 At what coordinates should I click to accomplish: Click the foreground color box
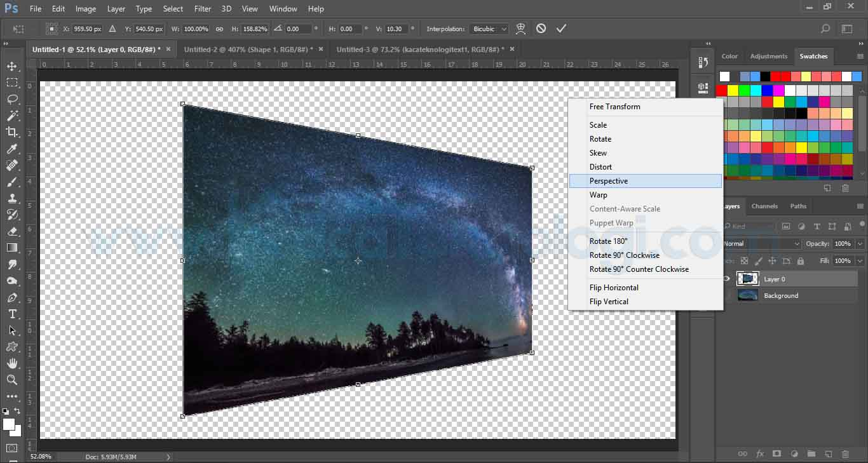click(9, 424)
